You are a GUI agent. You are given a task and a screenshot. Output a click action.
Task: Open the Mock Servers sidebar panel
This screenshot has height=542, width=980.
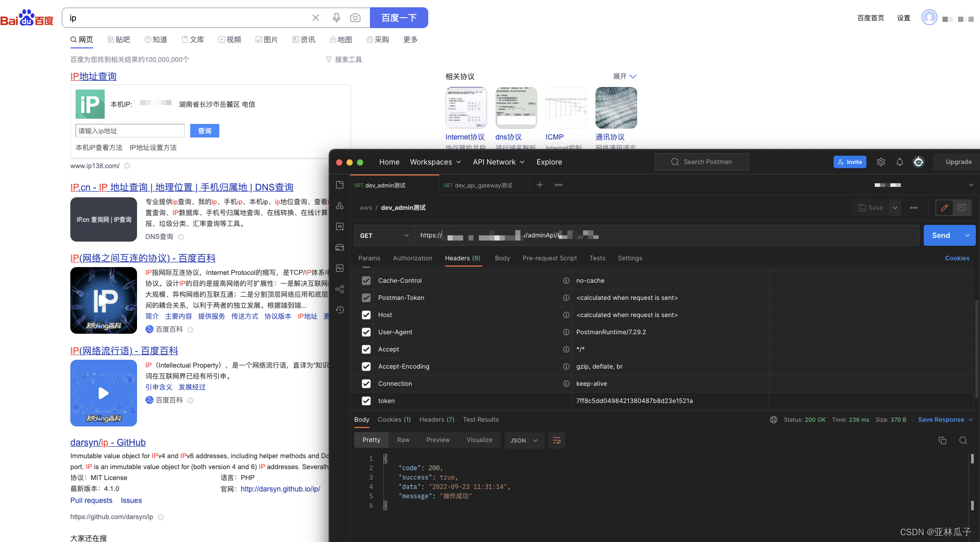coord(340,247)
